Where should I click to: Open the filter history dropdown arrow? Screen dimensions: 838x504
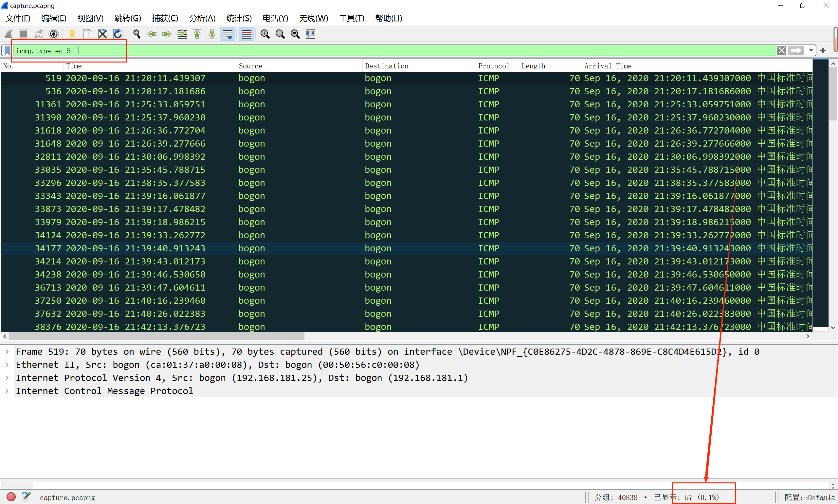[811, 51]
